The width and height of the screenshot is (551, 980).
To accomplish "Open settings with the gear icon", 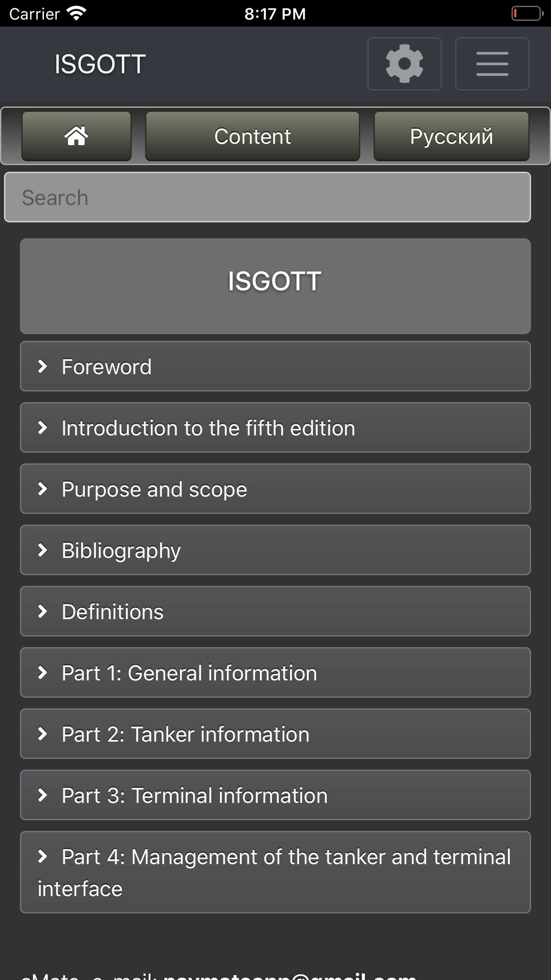I will (404, 64).
